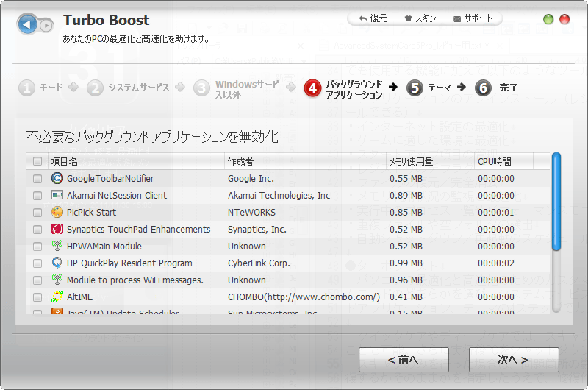Viewport: 588px width, 390px height.
Task: Click author CyberLink Corp.
Action: [x=259, y=263]
